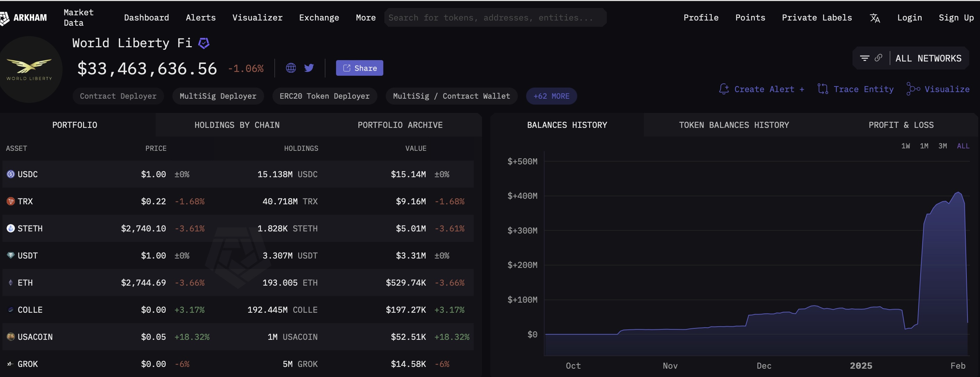The height and width of the screenshot is (377, 980).
Task: Open the ALL NETWORKS selector
Action: tap(928, 58)
